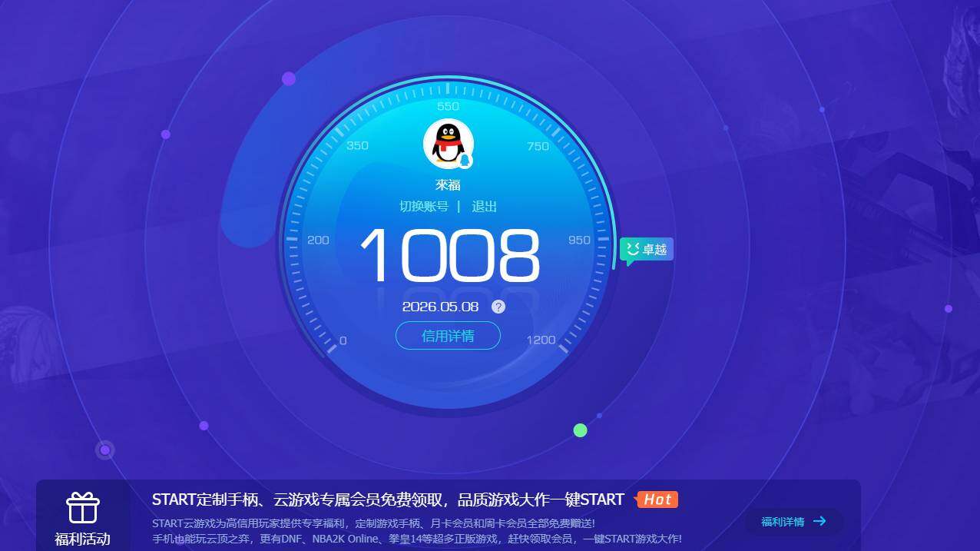Click the gauge label 950

pyautogui.click(x=579, y=240)
